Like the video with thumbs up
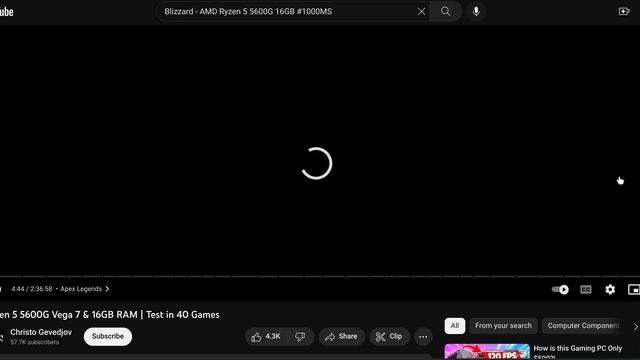This screenshot has height=360, width=640. (266, 337)
